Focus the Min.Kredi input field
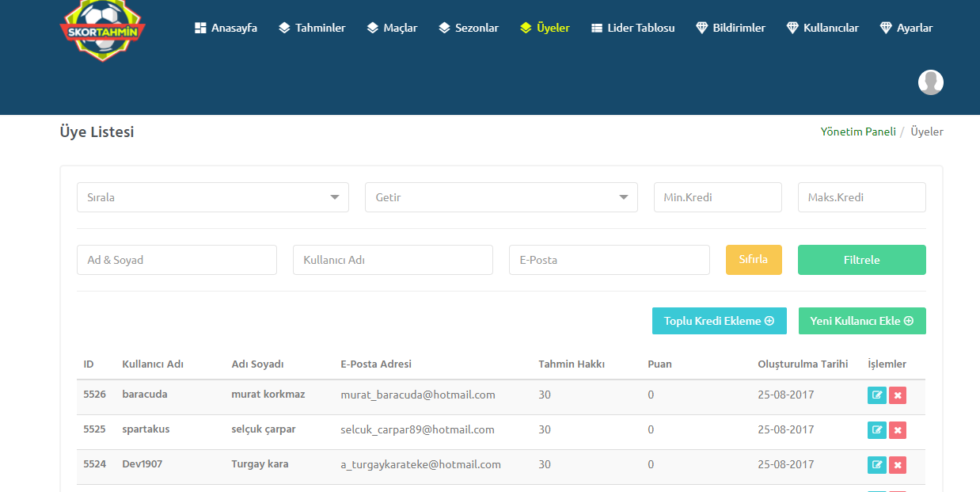 (718, 197)
